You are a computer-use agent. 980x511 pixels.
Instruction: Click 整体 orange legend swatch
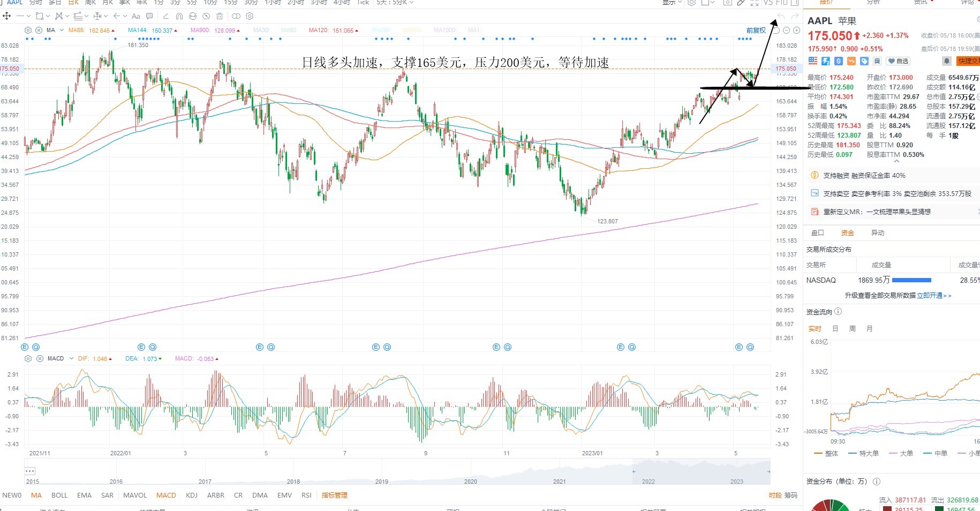[818, 453]
